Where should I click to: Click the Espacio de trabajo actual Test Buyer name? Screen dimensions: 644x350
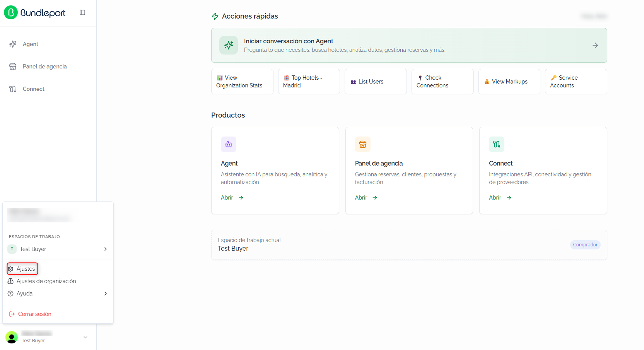coord(233,249)
